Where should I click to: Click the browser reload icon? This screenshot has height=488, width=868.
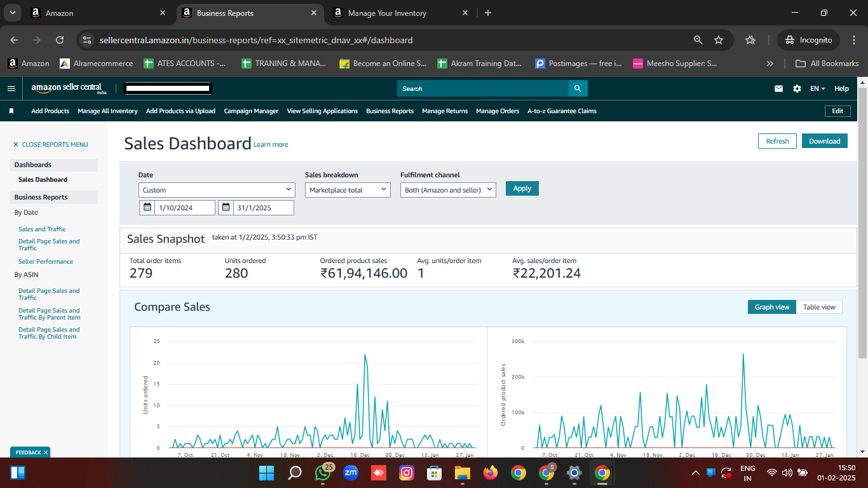point(60,40)
